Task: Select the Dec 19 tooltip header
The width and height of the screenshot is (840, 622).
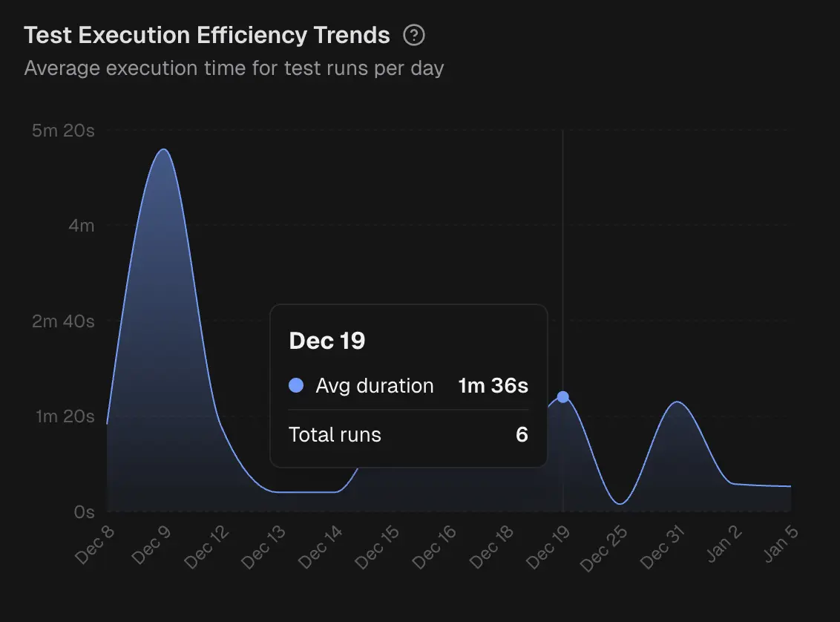Action: coord(327,341)
